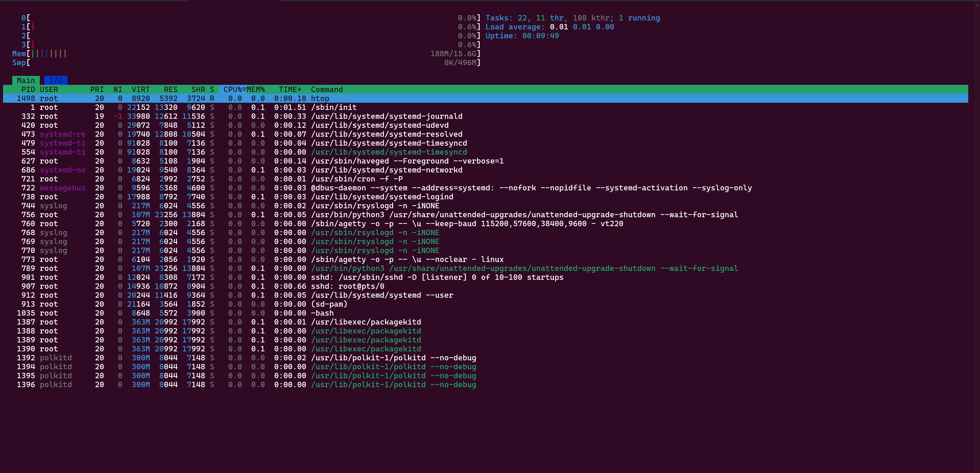The width and height of the screenshot is (980, 473).
Task: Select polkitd thread with PID 1395
Action: tap(485, 376)
